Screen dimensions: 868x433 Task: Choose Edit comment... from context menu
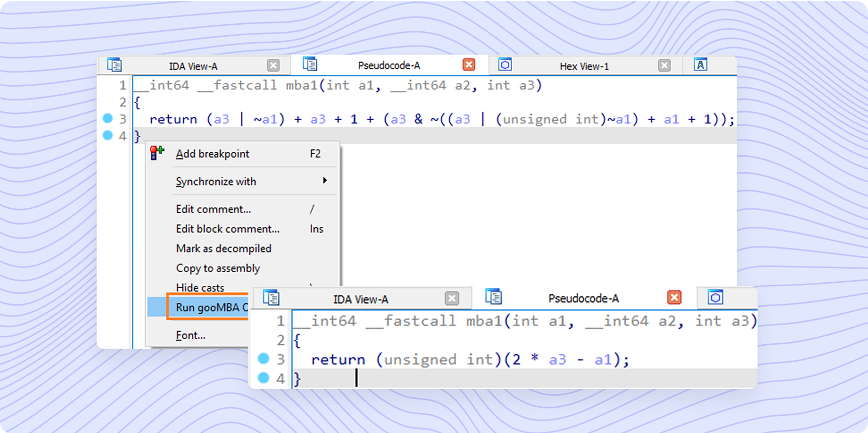point(214,209)
